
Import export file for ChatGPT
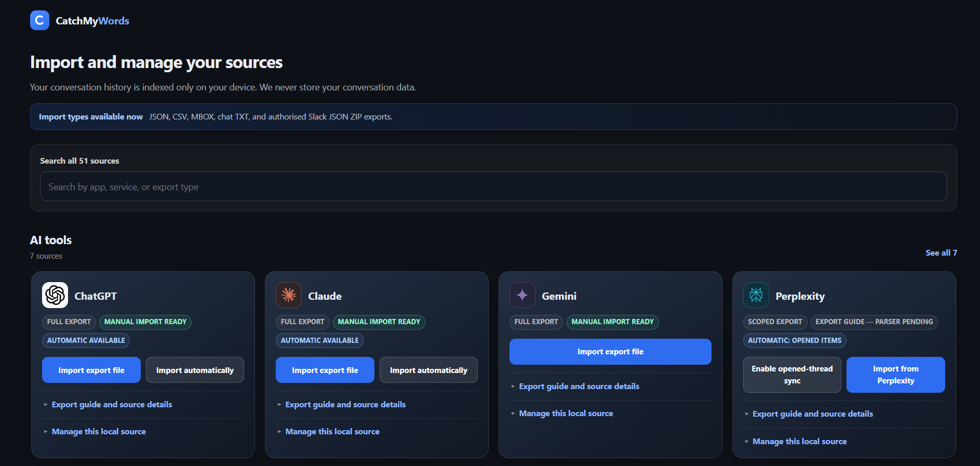tap(91, 370)
